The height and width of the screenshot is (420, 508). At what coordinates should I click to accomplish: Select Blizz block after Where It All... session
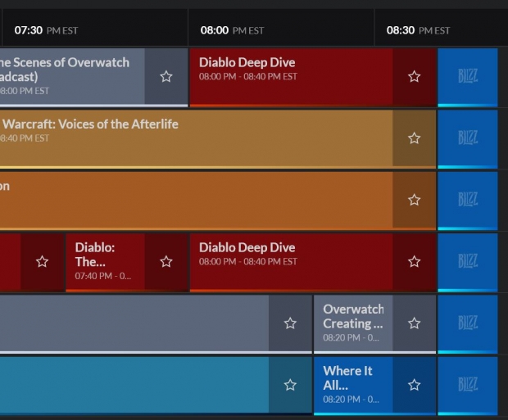coord(468,385)
